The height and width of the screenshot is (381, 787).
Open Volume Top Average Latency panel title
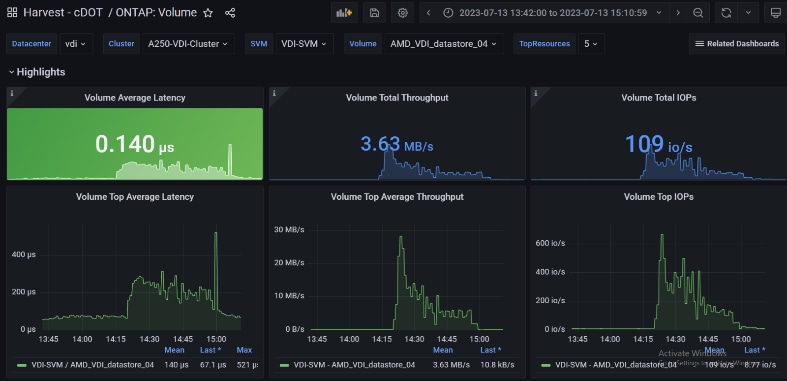pos(135,197)
